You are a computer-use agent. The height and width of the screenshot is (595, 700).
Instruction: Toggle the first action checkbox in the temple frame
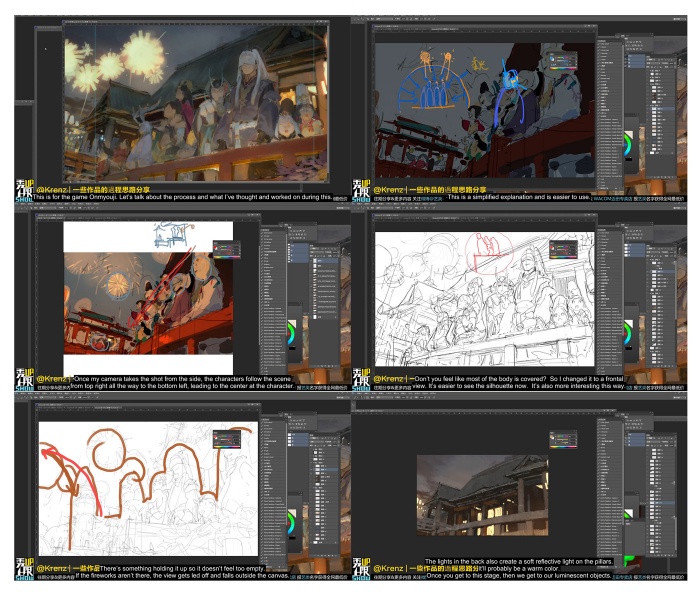point(602,421)
